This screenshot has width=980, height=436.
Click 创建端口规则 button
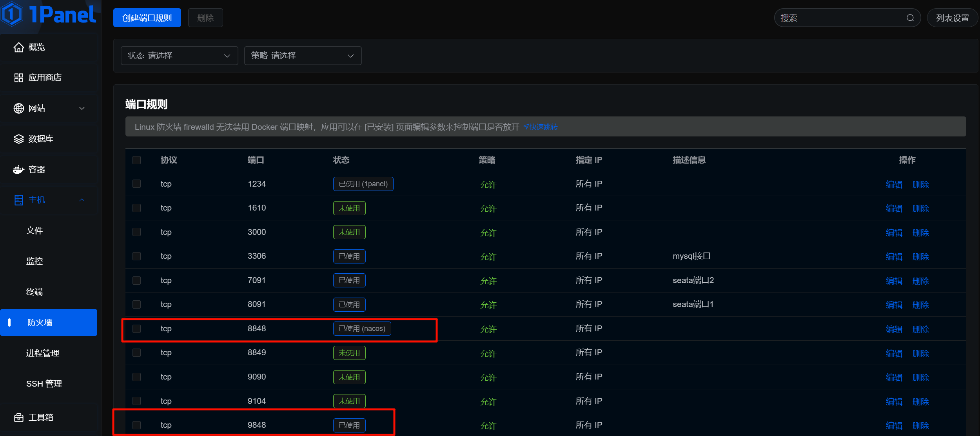(147, 18)
